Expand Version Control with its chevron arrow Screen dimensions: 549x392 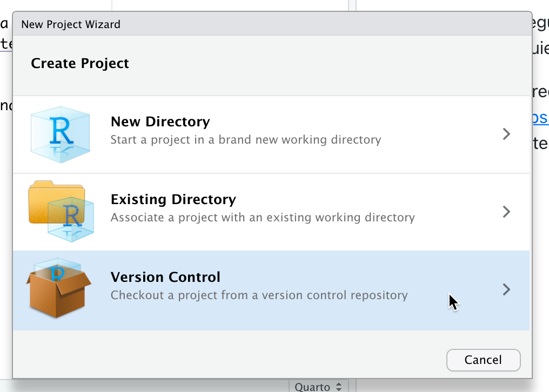coord(506,289)
